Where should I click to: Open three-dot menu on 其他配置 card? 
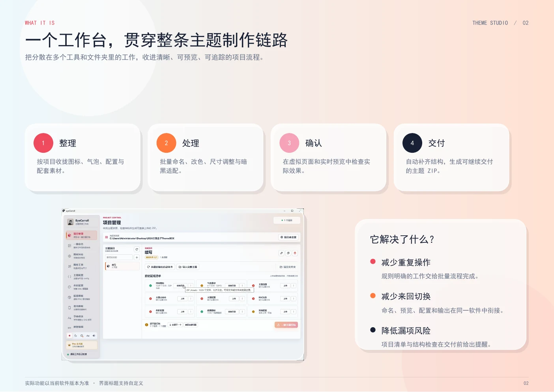[294, 312]
